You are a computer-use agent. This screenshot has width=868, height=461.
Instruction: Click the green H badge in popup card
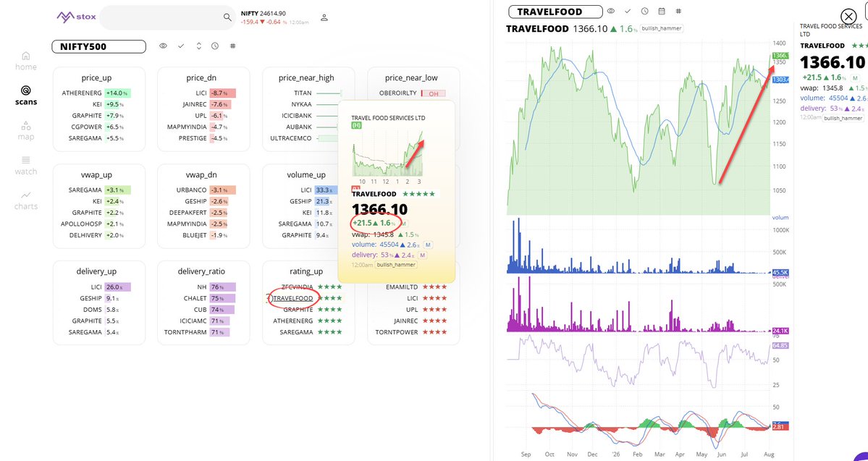click(x=356, y=126)
